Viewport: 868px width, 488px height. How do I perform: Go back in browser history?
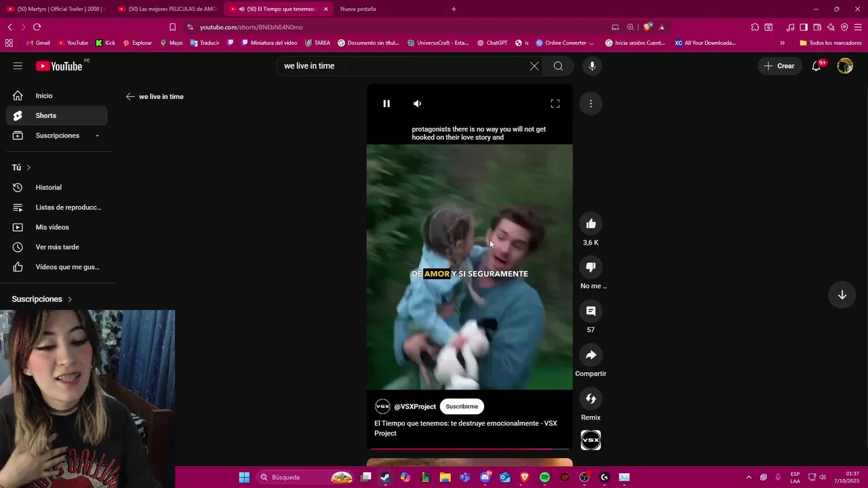click(9, 27)
